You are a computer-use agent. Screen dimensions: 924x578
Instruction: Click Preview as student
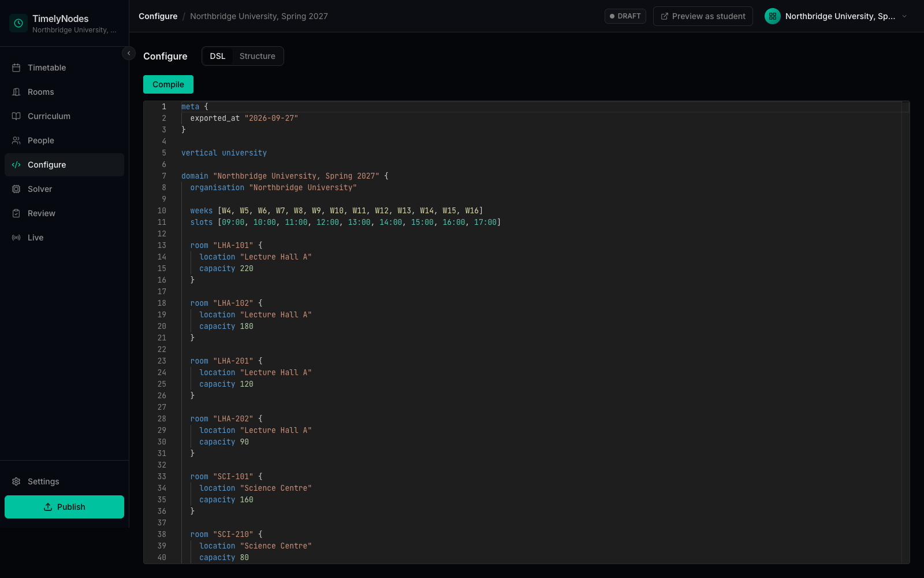(703, 16)
